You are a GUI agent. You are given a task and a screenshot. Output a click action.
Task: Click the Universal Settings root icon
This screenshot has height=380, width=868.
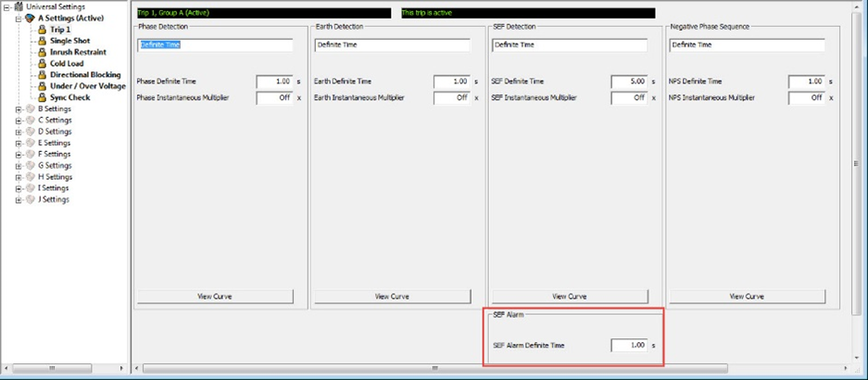pos(19,6)
